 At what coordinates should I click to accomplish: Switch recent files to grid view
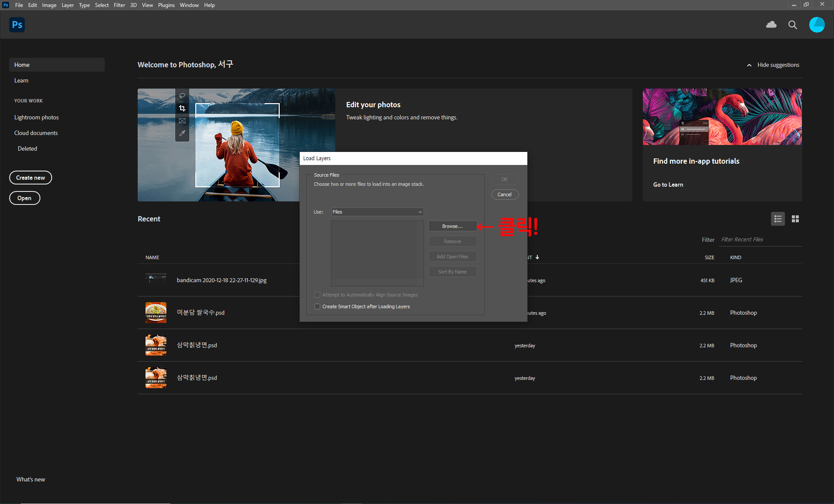click(795, 219)
